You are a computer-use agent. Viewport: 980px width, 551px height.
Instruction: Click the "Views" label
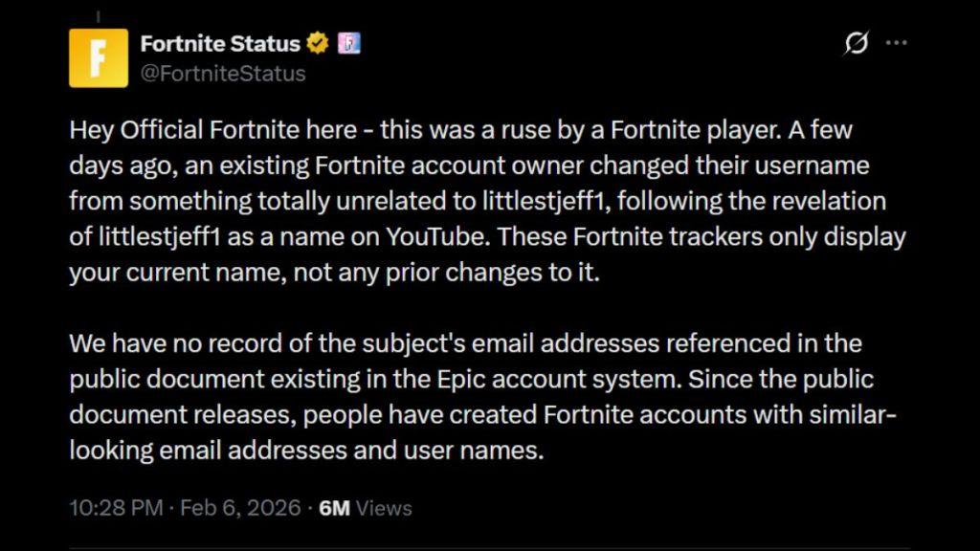[383, 508]
